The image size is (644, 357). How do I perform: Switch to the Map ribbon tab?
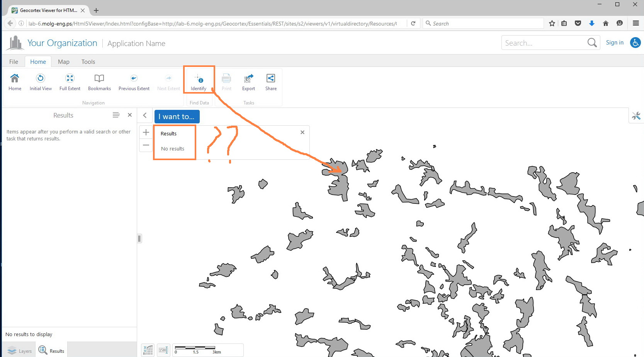64,61
